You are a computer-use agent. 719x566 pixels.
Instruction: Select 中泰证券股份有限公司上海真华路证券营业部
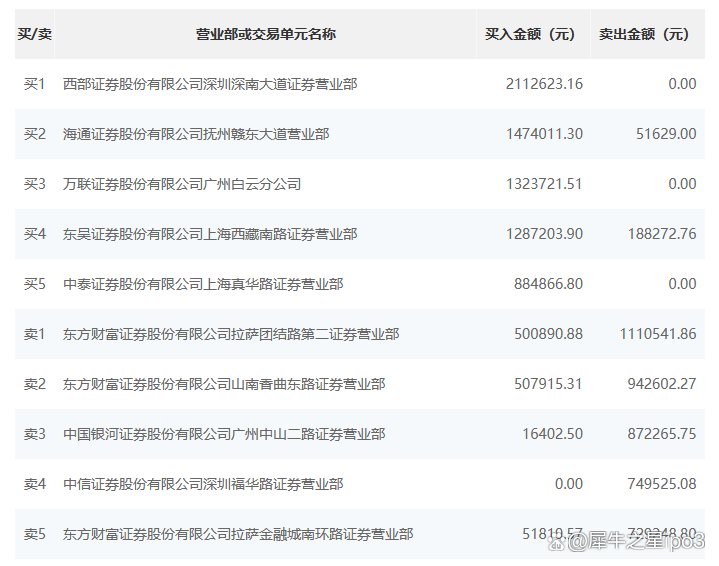203,284
